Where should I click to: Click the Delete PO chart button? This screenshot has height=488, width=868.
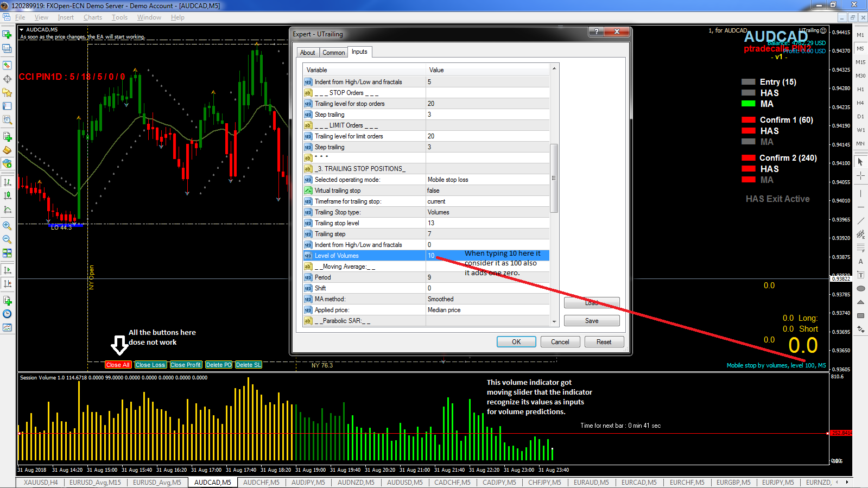tap(219, 365)
